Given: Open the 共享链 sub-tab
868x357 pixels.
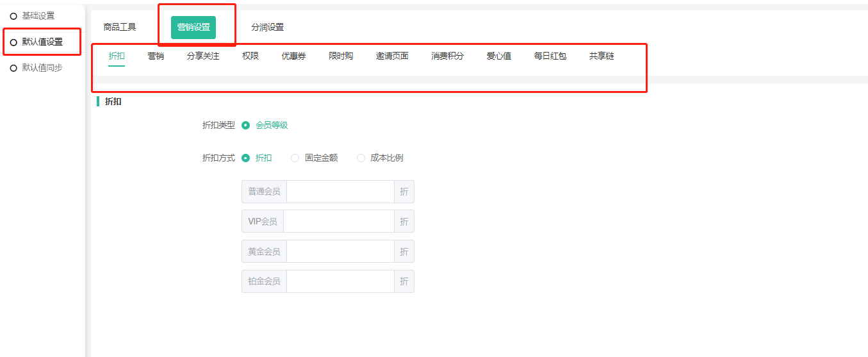Looking at the screenshot, I should pyautogui.click(x=602, y=56).
